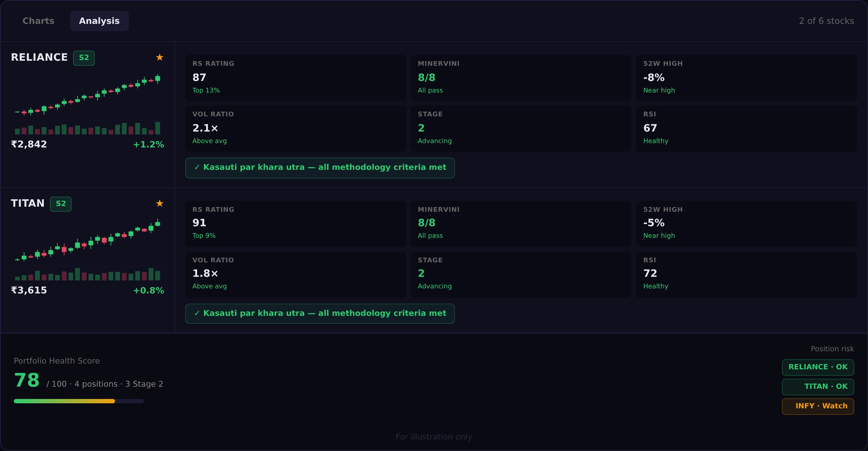Select the TITAN RS Rating 91 card
The height and width of the screenshot is (451, 868).
tap(296, 224)
